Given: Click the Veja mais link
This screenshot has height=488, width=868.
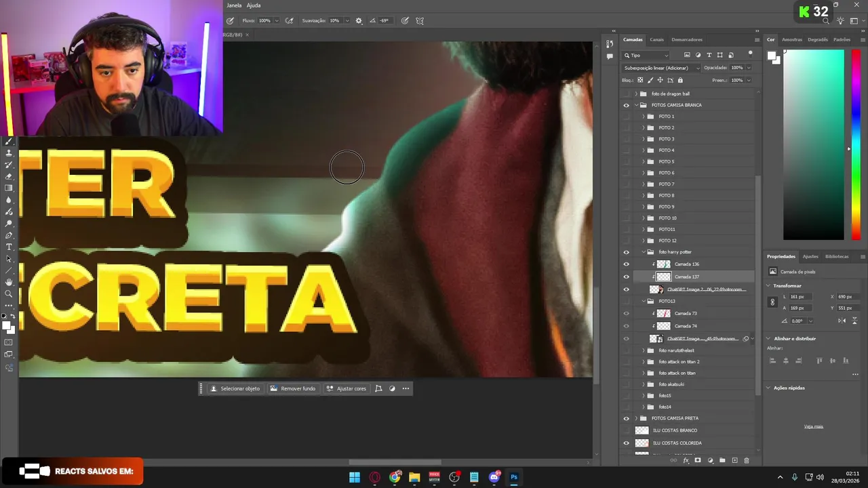Looking at the screenshot, I should coord(814,426).
